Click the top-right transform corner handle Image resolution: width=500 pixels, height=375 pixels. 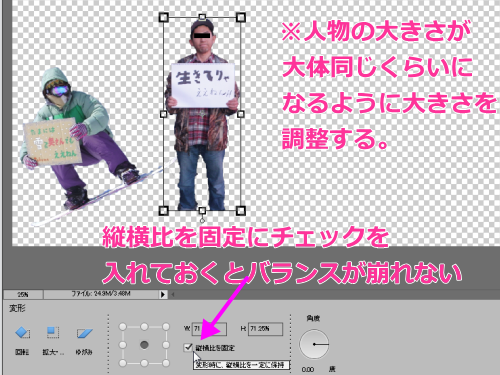pyautogui.click(x=241, y=17)
